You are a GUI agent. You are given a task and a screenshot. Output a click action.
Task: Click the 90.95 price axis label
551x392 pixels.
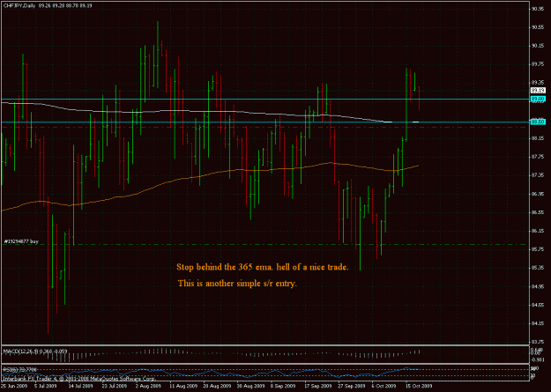click(x=538, y=9)
